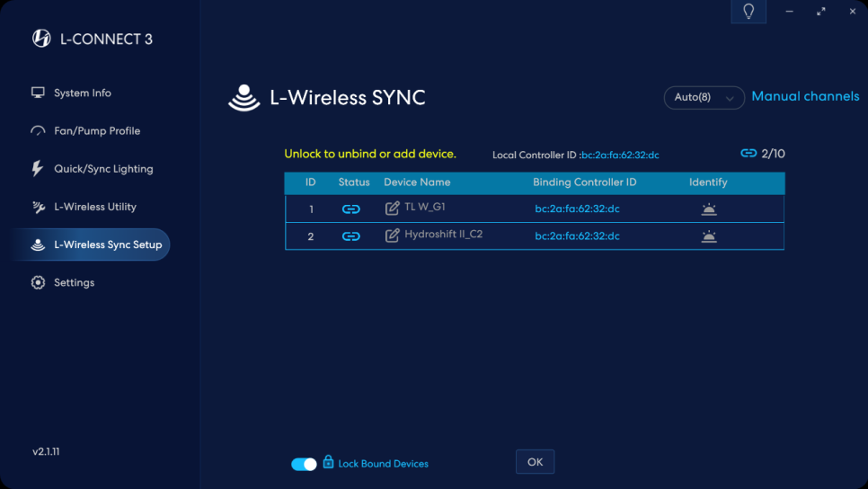Click the padlock icon near Lock Bound Devices
The width and height of the screenshot is (868, 489).
point(328,462)
